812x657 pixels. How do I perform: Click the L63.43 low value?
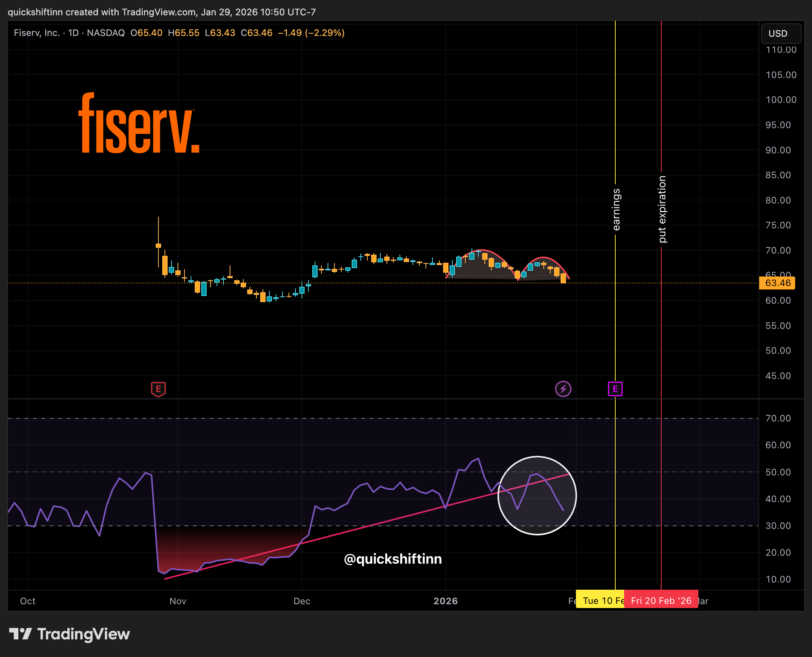[220, 33]
